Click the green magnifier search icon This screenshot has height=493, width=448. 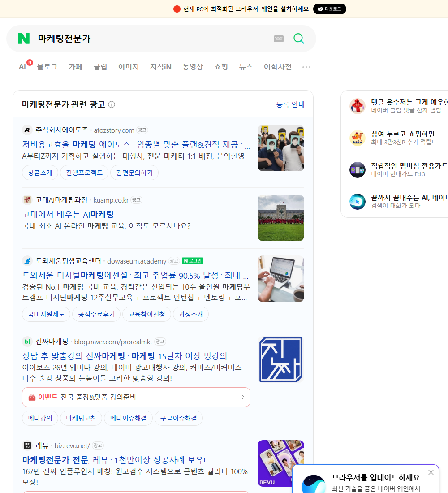299,39
